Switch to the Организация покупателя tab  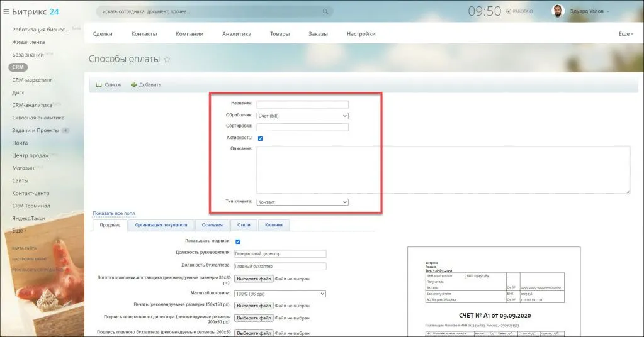coord(161,225)
